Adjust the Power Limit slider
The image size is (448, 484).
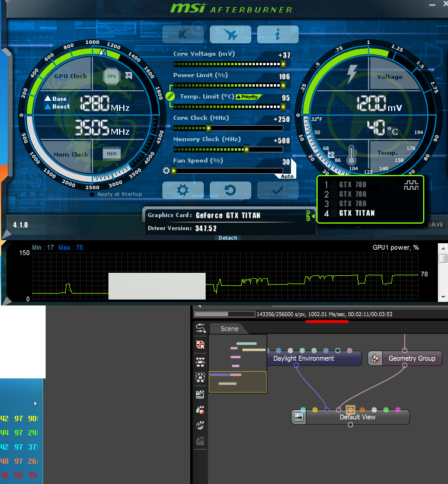[229, 85]
